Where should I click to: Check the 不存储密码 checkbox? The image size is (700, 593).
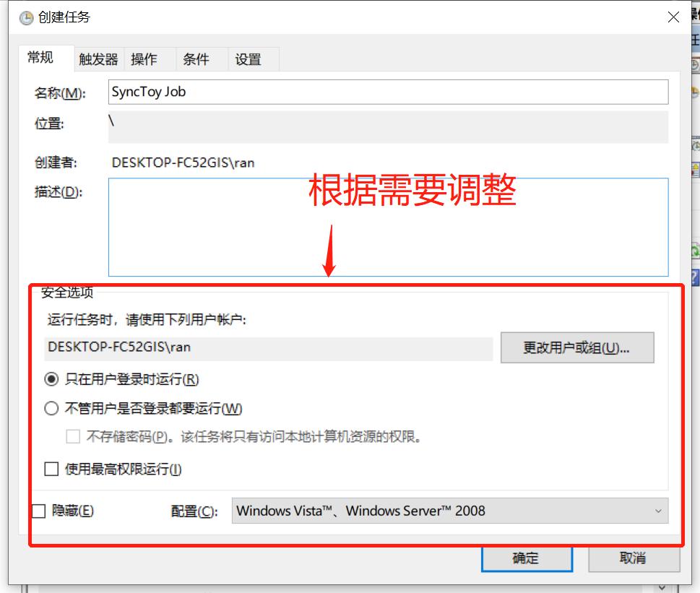tap(72, 435)
